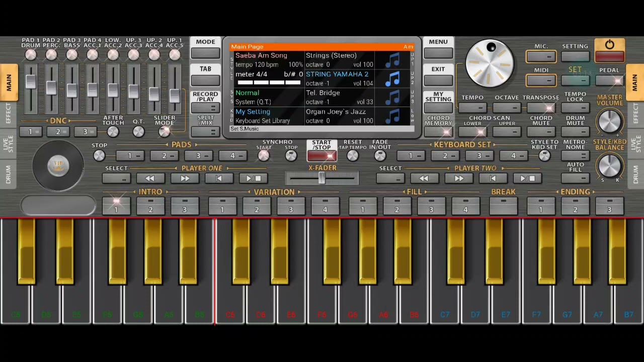This screenshot has width=644, height=362.
Task: Select Ending 3
Action: (609, 206)
